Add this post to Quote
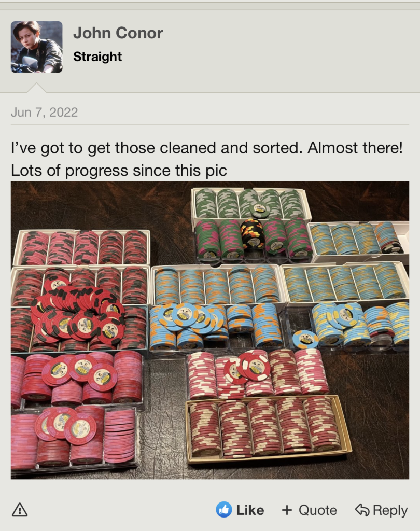Screen dimensions: 420x531 tap(309, 510)
